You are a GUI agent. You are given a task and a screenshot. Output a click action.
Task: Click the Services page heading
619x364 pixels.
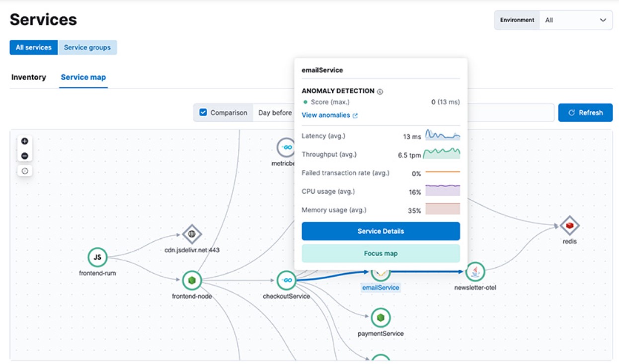(x=43, y=19)
